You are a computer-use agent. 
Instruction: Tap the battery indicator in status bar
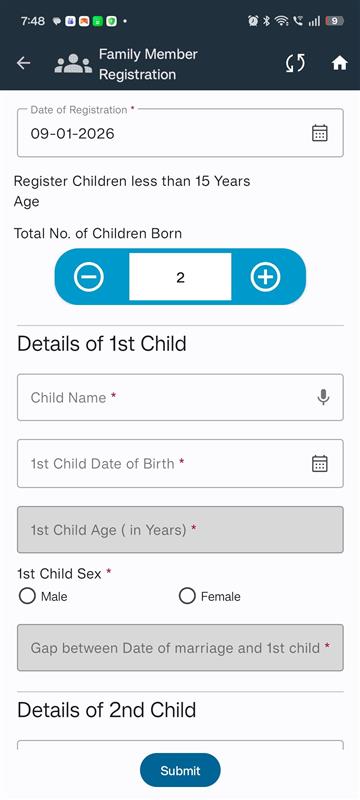335,21
